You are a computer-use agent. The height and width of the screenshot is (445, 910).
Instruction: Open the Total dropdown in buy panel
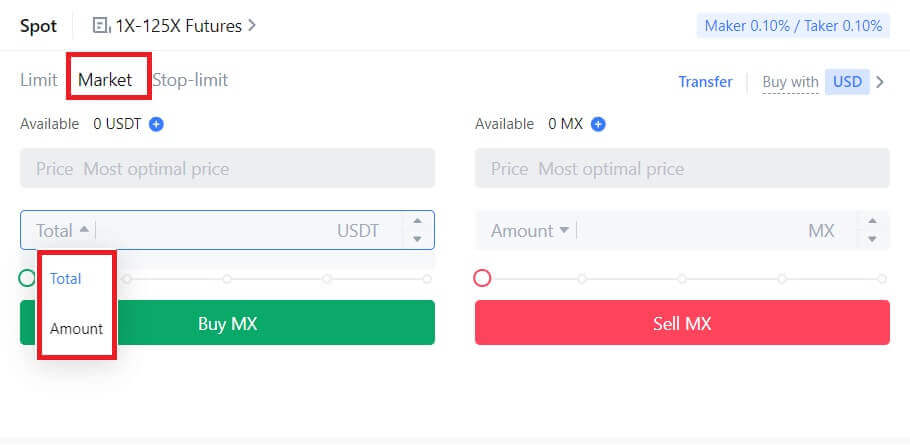coord(62,230)
